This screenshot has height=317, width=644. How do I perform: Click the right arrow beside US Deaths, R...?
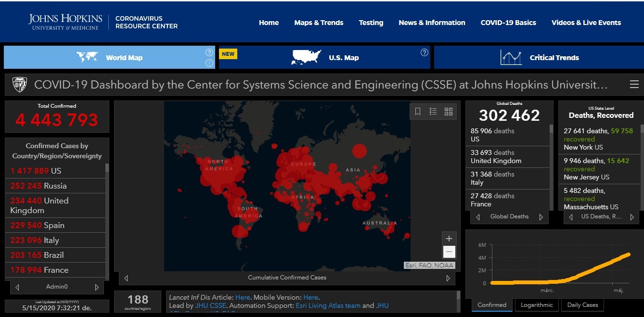(632, 217)
